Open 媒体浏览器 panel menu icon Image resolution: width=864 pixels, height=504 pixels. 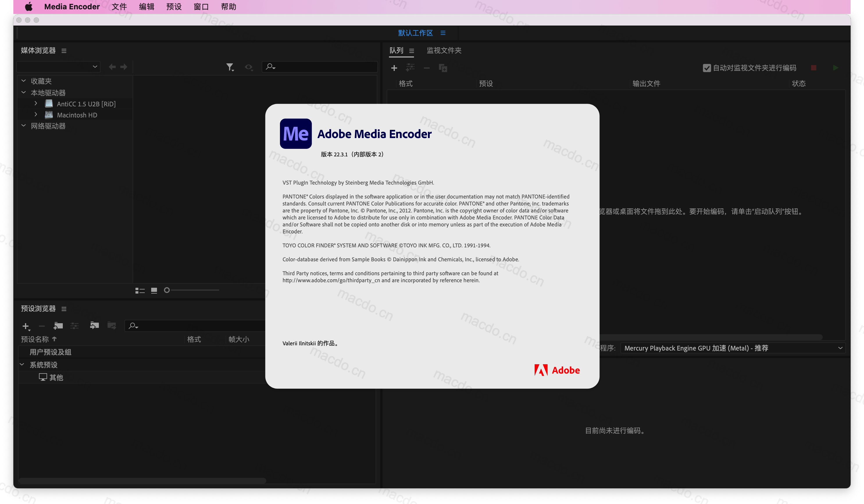click(64, 51)
